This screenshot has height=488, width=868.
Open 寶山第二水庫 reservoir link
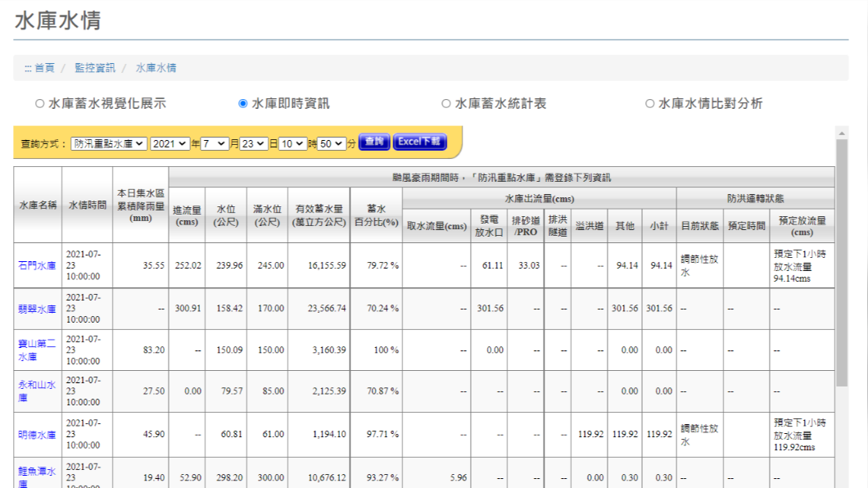click(x=37, y=350)
